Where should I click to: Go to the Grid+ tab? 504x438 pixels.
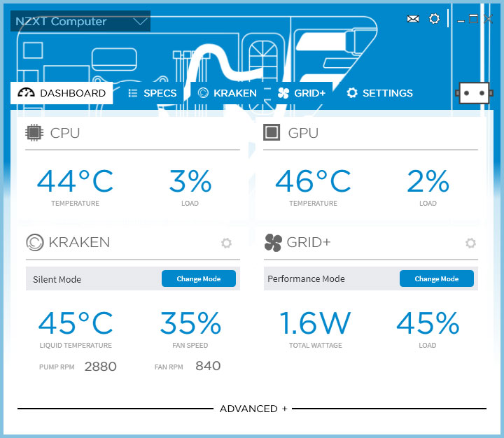coord(302,93)
